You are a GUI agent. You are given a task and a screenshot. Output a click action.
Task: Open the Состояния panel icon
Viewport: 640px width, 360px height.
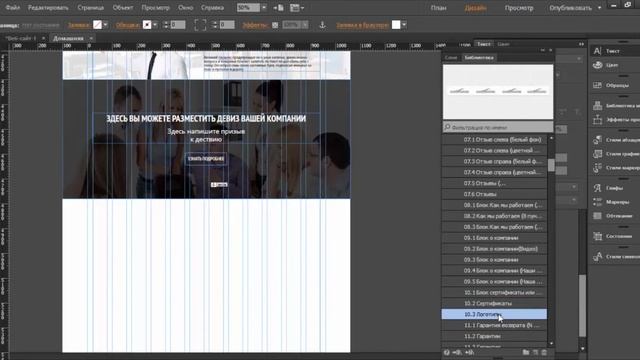[x=598, y=236]
